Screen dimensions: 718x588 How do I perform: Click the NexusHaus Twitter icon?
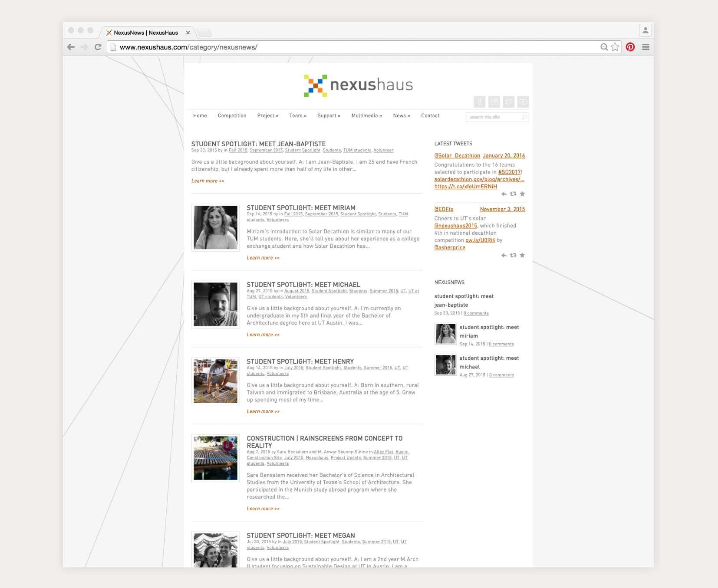coord(509,102)
